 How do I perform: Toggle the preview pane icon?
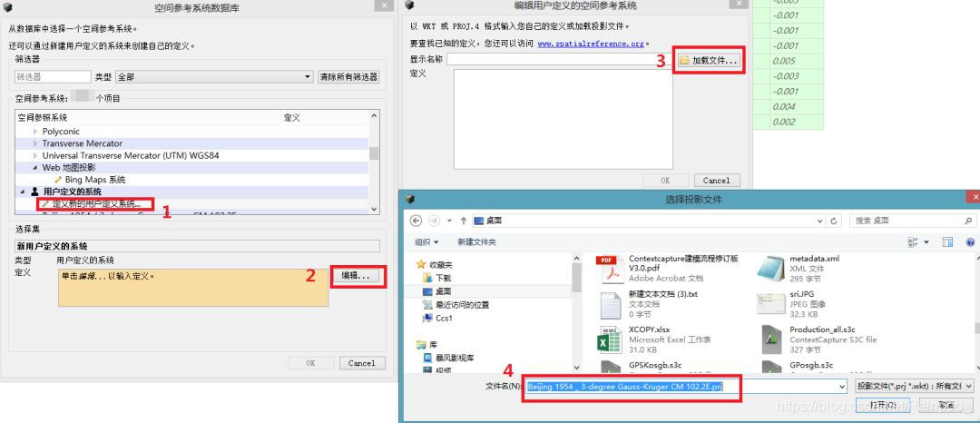pyautogui.click(x=947, y=241)
